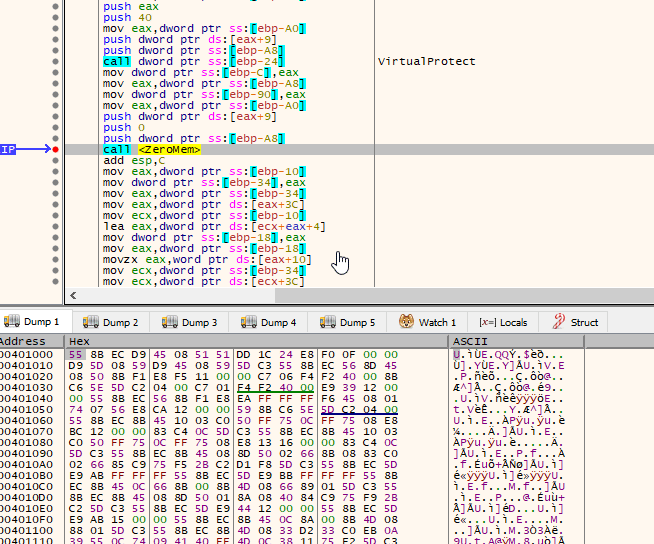654x544 pixels.
Task: Switch to the Dump 2 tab
Action: coord(111,322)
